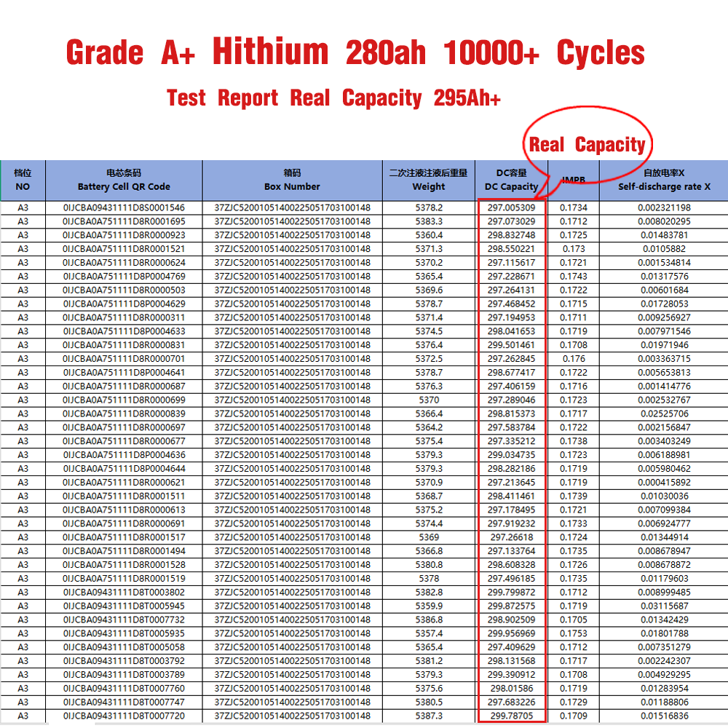
Task: Select DC capacity cell 298.01586
Action: (x=511, y=689)
